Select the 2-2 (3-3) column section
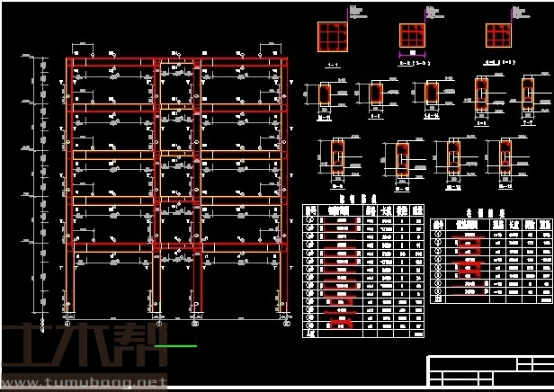The image size is (554, 392). (x=412, y=36)
